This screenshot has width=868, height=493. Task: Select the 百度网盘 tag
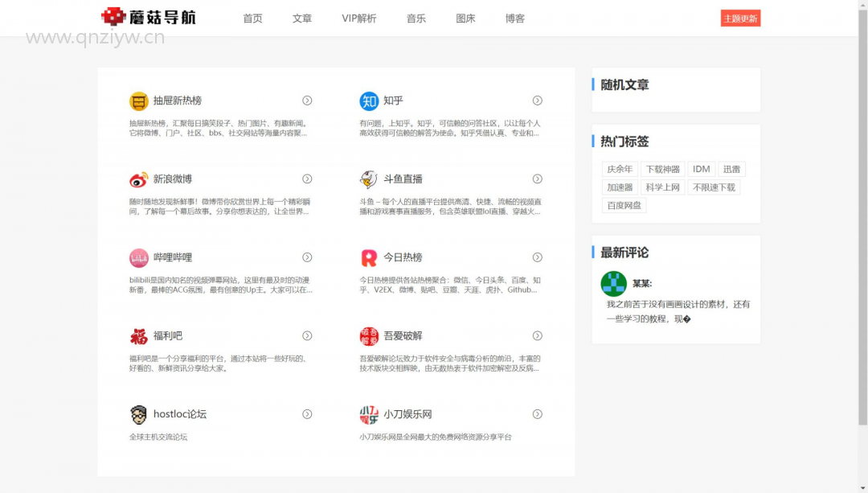624,206
